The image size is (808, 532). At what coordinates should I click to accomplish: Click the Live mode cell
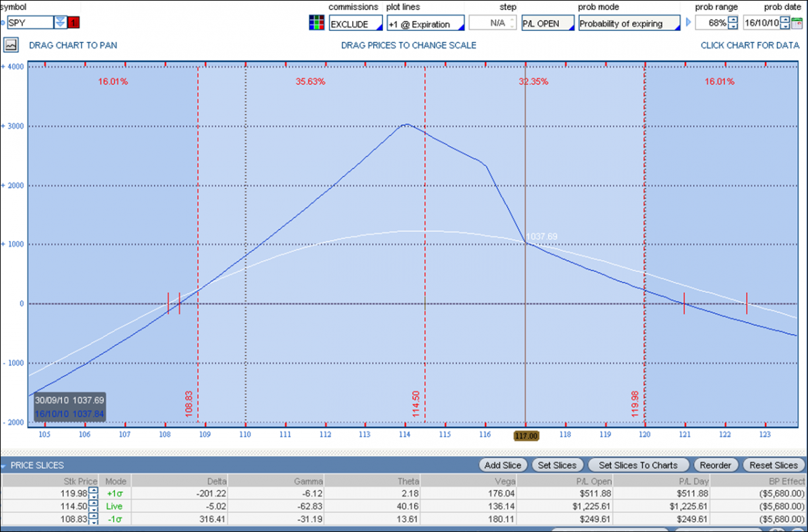point(115,506)
